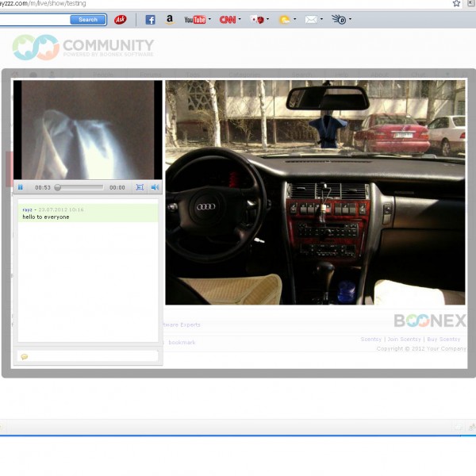Click the faded bookmark link
The image size is (476, 476).
(182, 343)
